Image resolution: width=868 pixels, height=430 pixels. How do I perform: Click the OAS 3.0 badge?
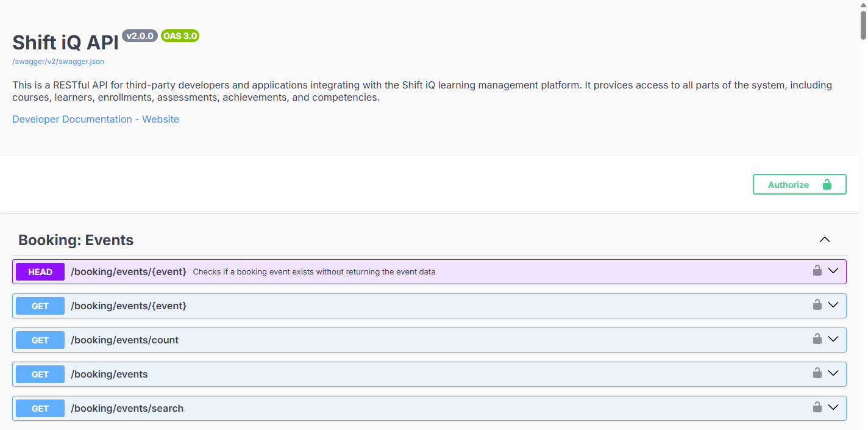click(180, 36)
